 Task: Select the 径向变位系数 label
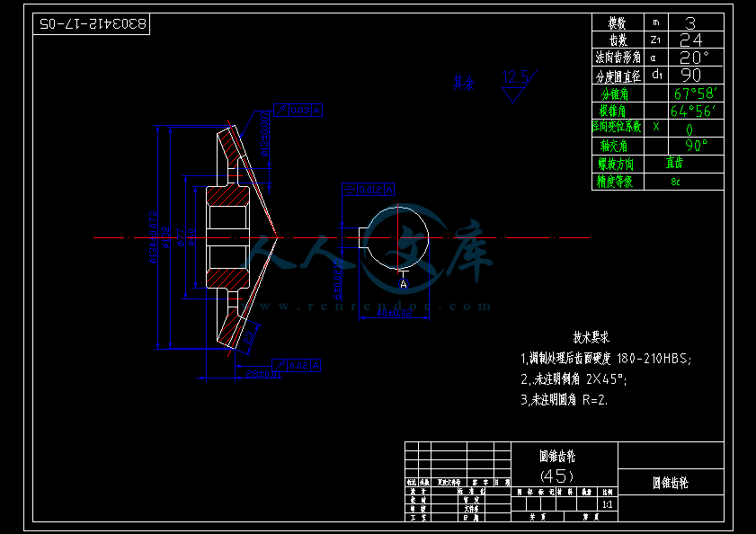(x=618, y=127)
